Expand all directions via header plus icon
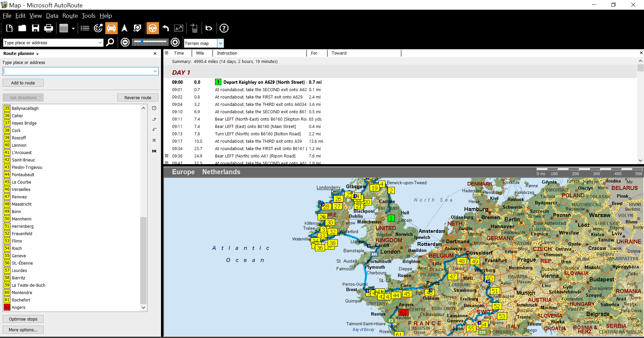Image resolution: width=644 pixels, height=338 pixels. (166, 53)
